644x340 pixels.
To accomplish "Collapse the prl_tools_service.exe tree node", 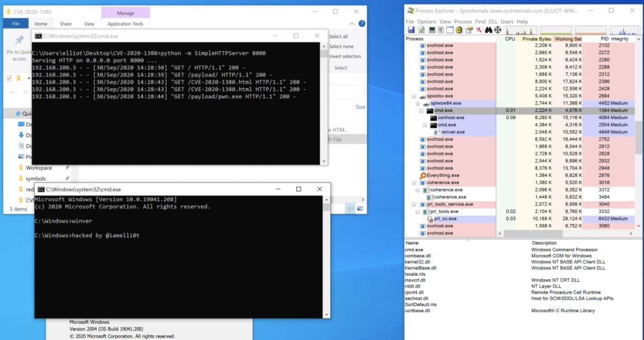I will [414, 204].
